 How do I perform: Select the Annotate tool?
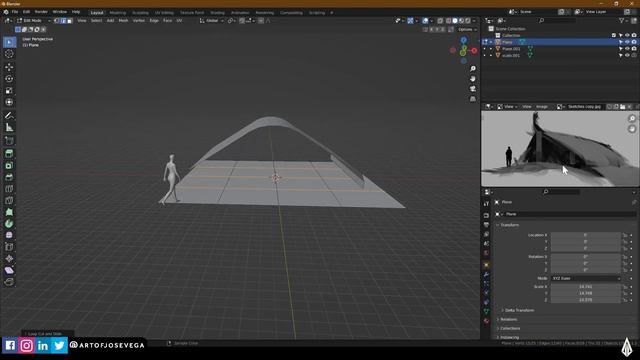tap(9, 116)
